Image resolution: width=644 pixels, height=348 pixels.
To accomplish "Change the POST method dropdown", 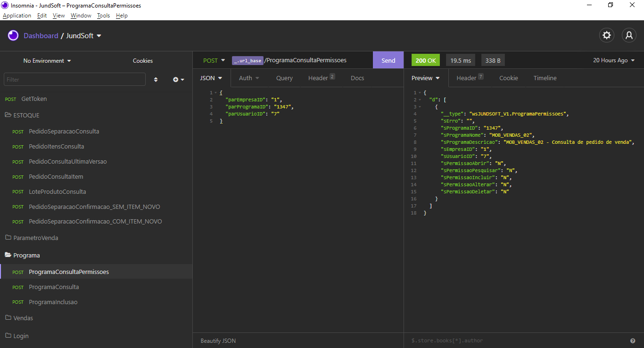I will pyautogui.click(x=214, y=60).
